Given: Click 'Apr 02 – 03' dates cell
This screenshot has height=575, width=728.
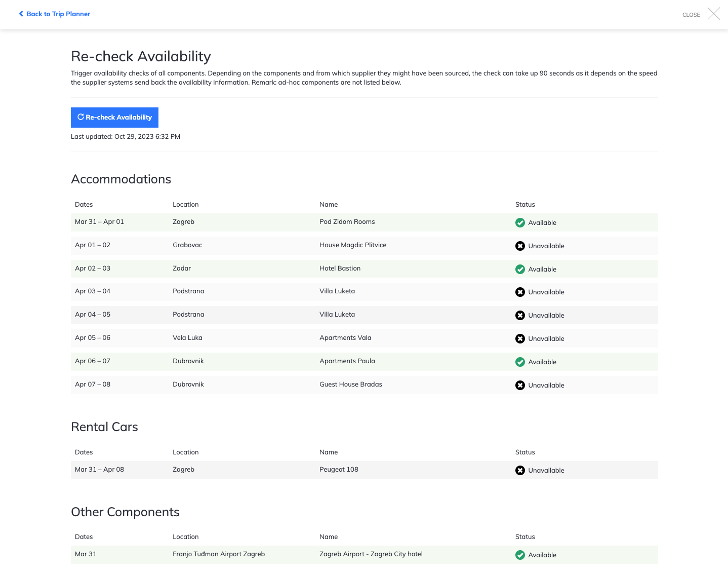Looking at the screenshot, I should (93, 269).
